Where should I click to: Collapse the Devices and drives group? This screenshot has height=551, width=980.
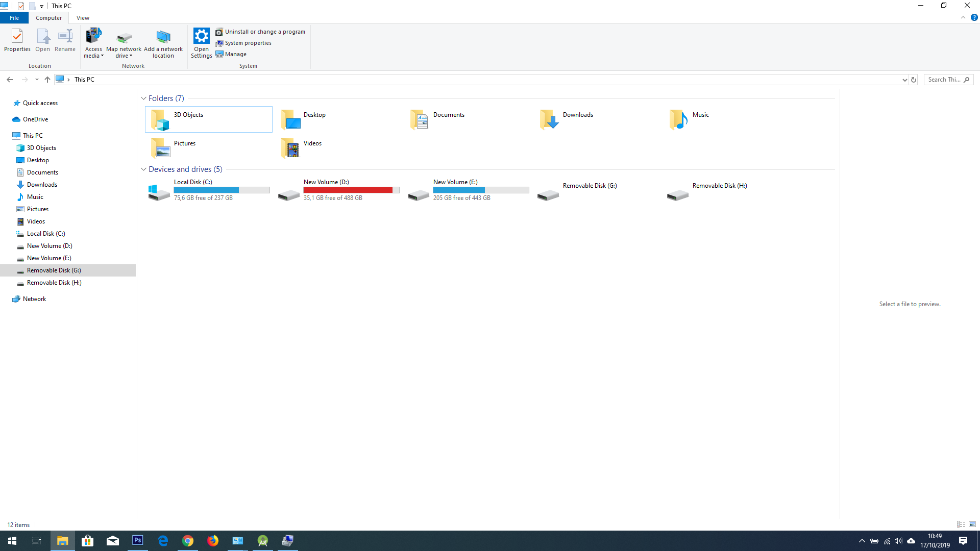(x=143, y=169)
